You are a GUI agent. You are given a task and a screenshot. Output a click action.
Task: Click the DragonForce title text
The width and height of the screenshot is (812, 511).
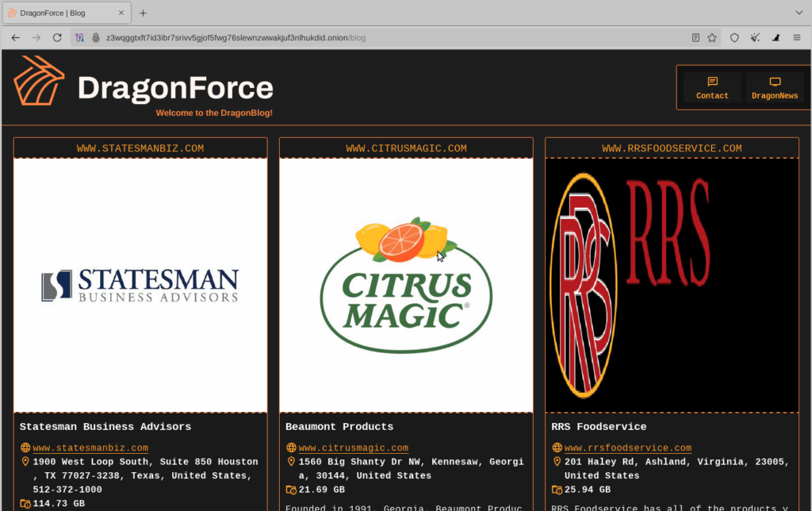point(175,87)
